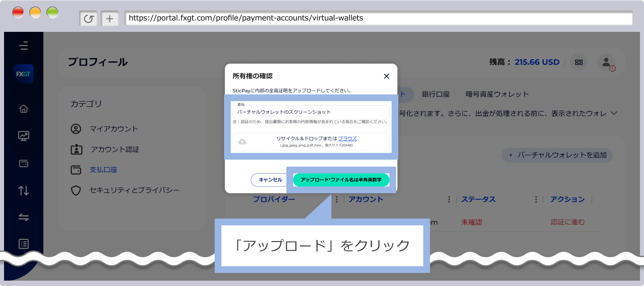The image size is (644, 286).
Task: Select アカウント認証 category
Action: coord(105,149)
